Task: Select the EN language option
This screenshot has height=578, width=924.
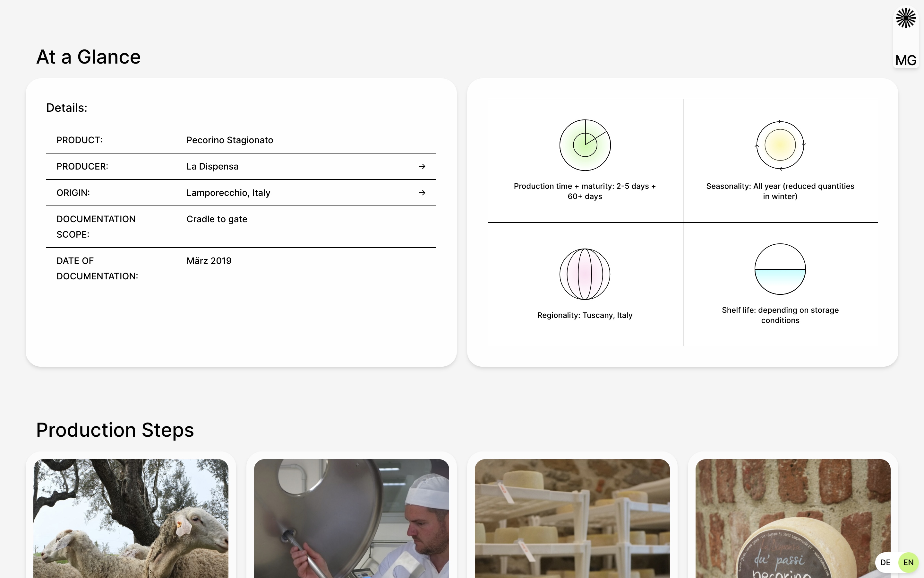Action: (908, 562)
